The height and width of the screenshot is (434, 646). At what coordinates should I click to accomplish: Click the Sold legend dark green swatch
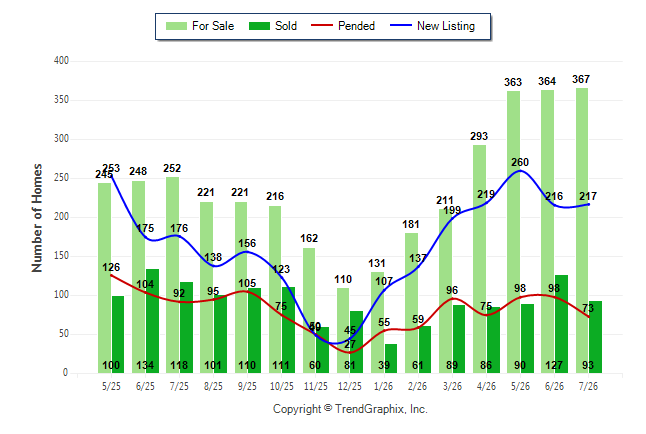pyautogui.click(x=260, y=26)
